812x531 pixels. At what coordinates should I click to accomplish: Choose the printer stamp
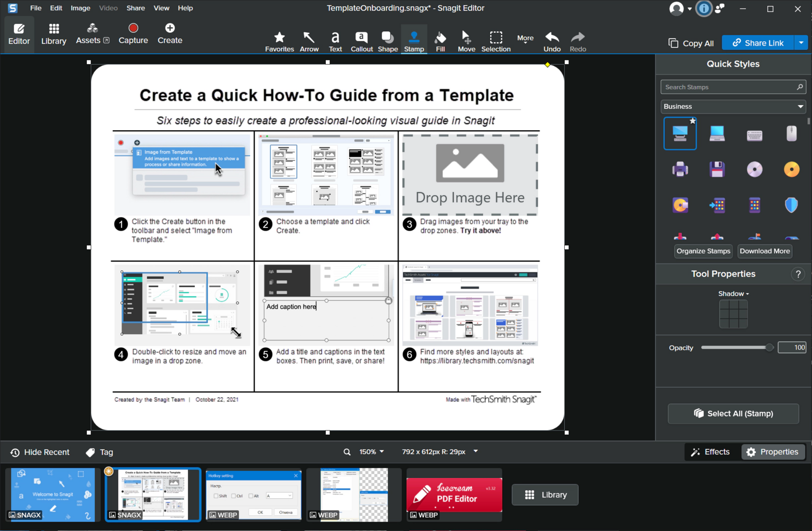coord(680,169)
